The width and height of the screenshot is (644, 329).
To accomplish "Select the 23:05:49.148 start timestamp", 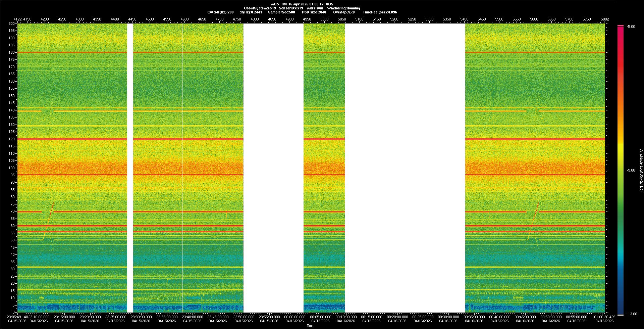I will pos(17,317).
